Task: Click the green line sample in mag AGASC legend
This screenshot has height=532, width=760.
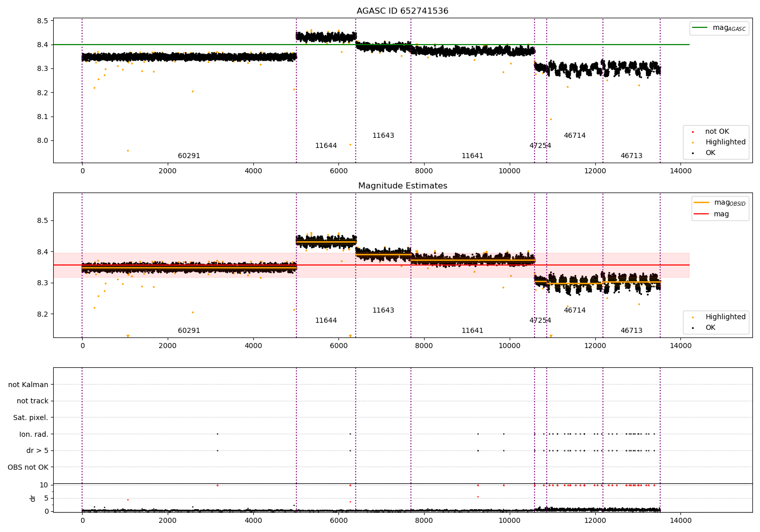Action: pos(701,28)
